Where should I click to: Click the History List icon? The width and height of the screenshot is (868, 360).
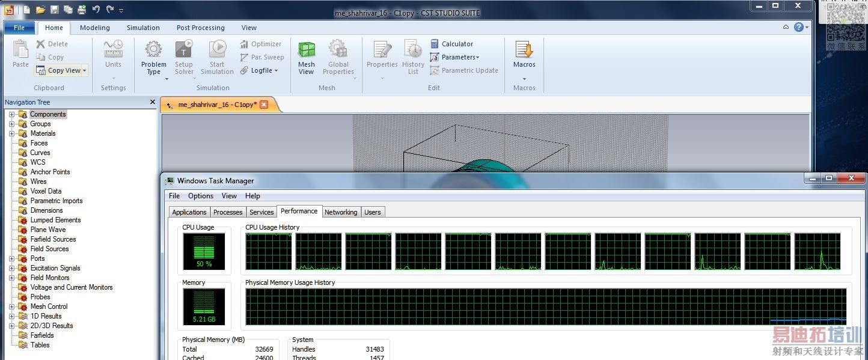(x=413, y=49)
